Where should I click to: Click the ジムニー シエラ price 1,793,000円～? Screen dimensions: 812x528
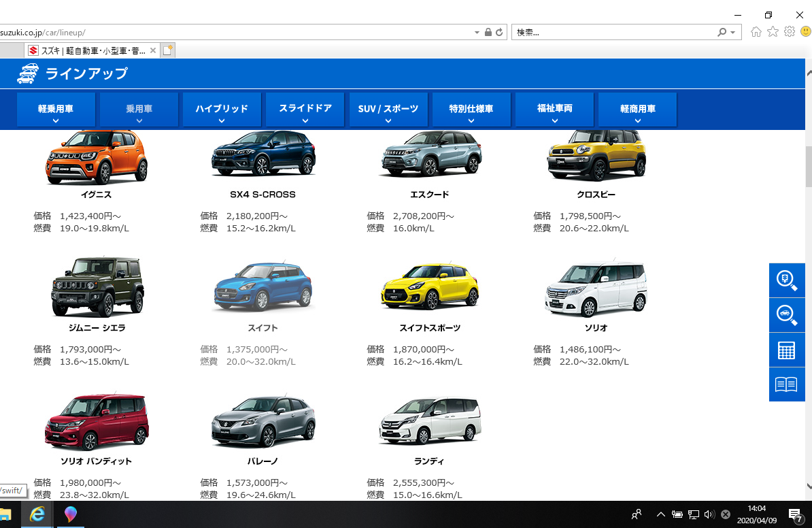pos(90,350)
